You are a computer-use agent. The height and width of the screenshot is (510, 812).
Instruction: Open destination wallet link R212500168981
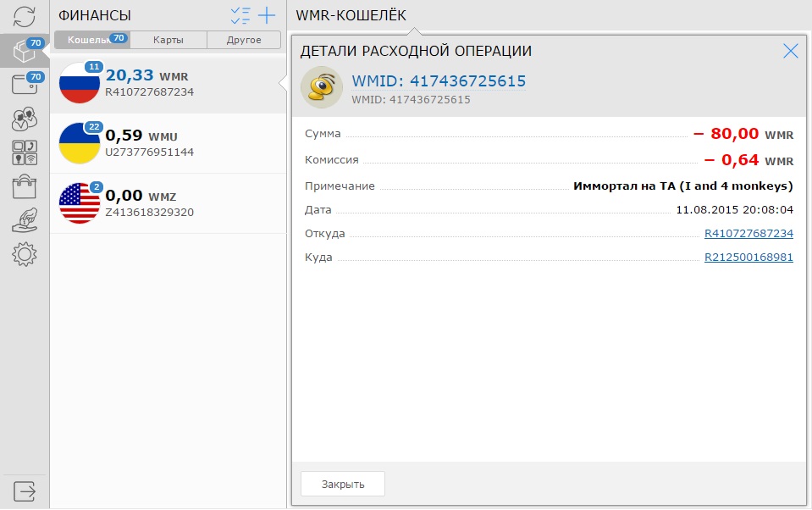pyautogui.click(x=748, y=258)
